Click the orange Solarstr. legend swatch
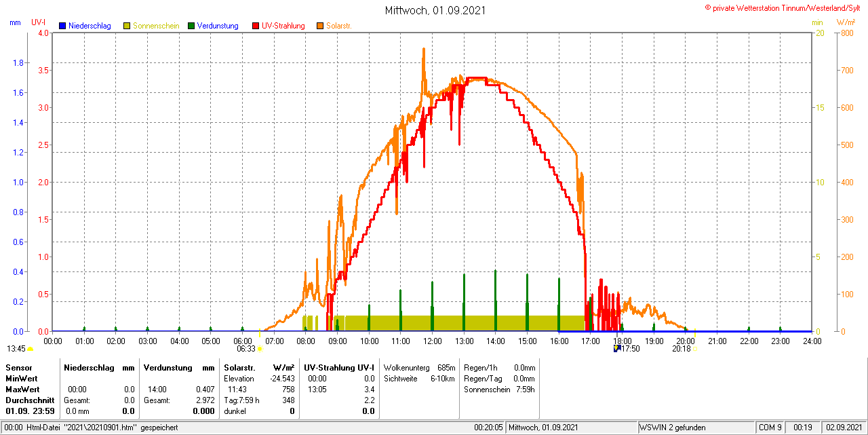This screenshot has height=435, width=868. [x=320, y=26]
